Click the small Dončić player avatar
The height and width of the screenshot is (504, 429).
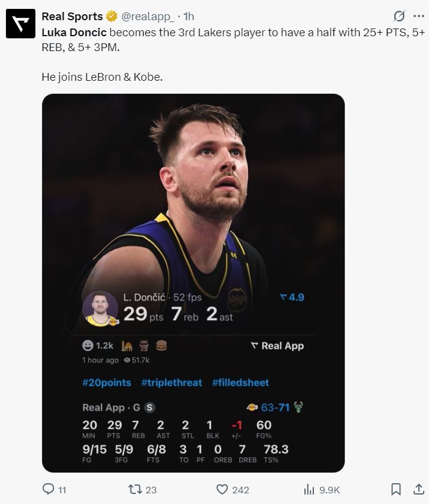(x=101, y=308)
